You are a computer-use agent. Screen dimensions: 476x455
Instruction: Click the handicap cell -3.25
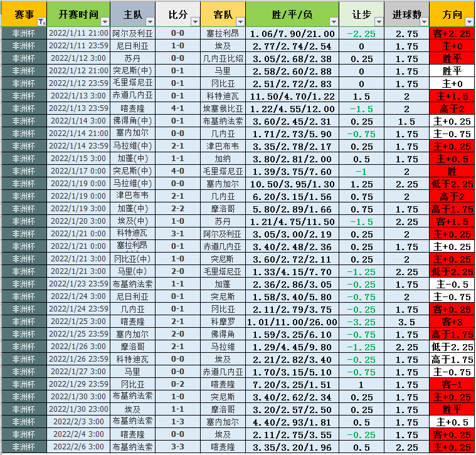point(361,322)
